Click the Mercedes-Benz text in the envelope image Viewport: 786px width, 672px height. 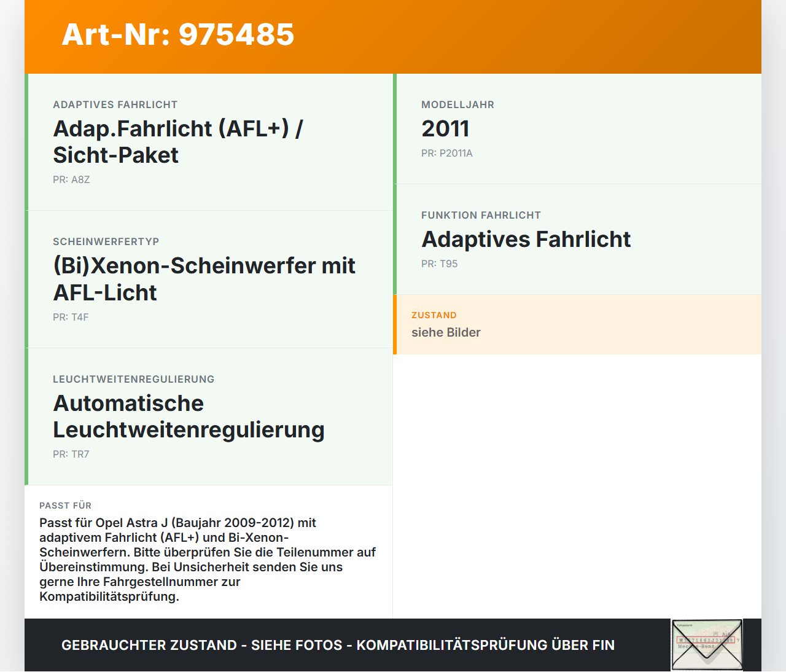pos(696,646)
